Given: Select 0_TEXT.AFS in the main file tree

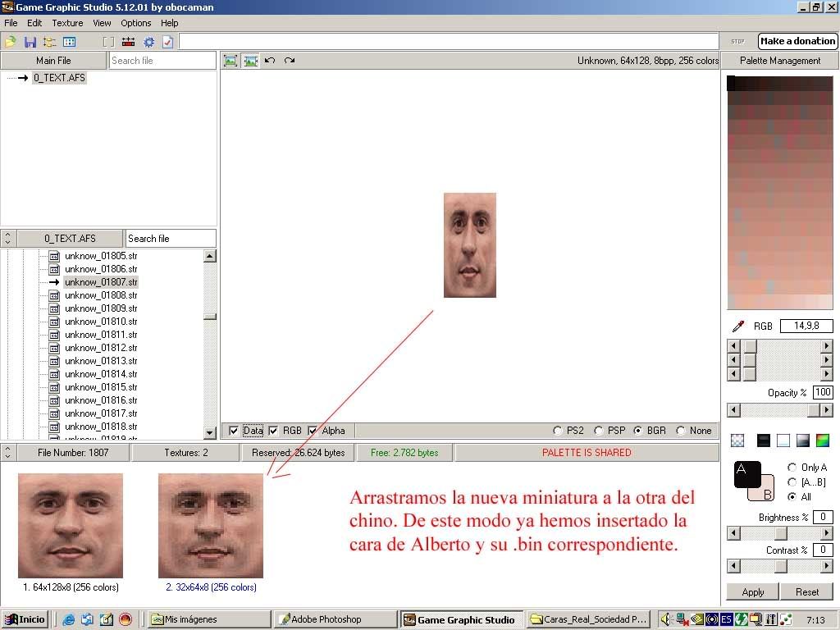Looking at the screenshot, I should [59, 78].
